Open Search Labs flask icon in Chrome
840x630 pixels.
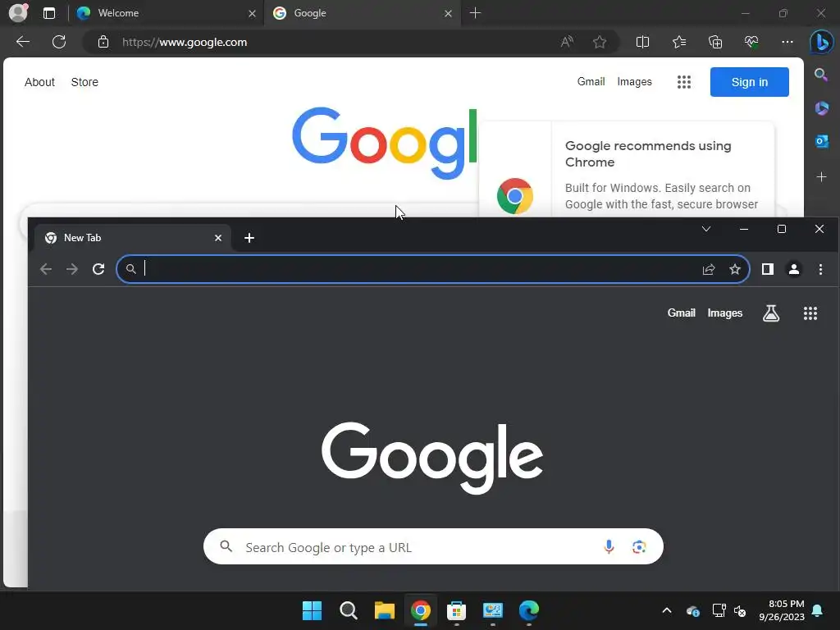click(x=771, y=313)
